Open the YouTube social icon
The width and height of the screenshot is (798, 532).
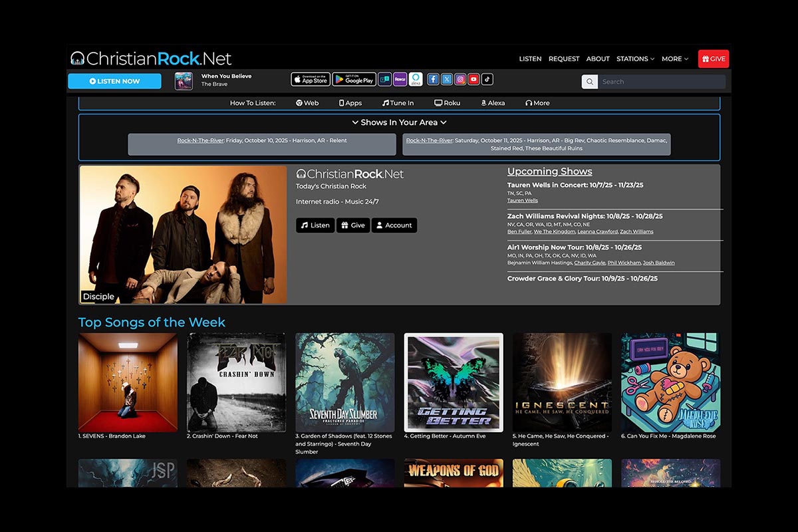coord(473,79)
